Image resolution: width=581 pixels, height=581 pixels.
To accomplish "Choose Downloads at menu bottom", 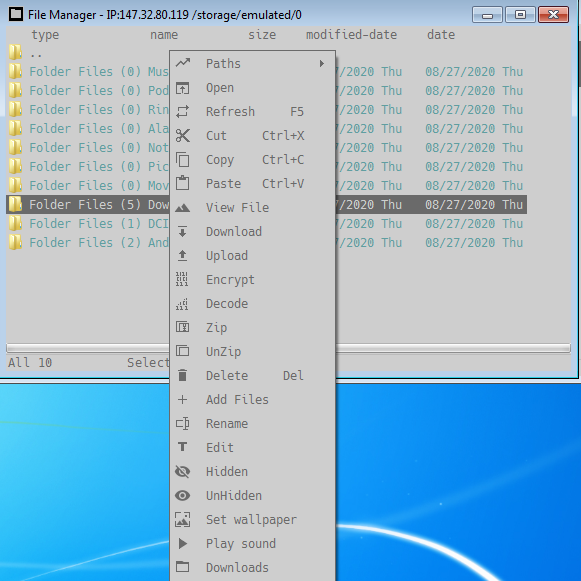I will (x=253, y=567).
